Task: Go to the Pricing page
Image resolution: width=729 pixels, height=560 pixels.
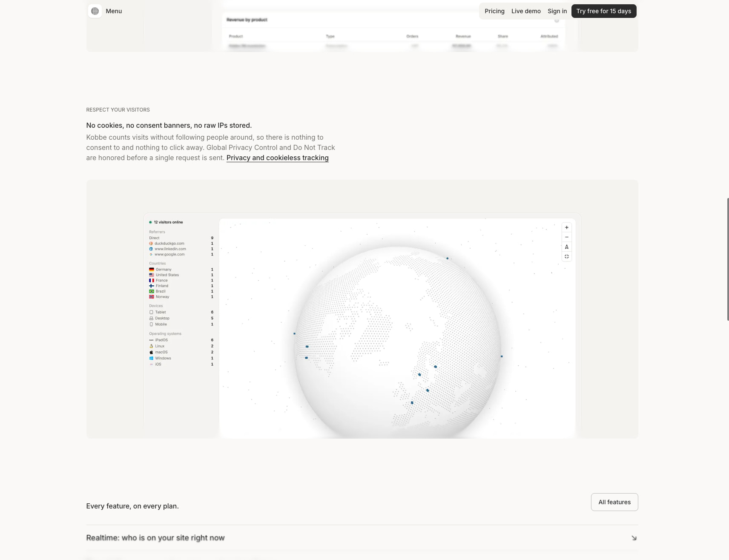Action: pos(494,11)
